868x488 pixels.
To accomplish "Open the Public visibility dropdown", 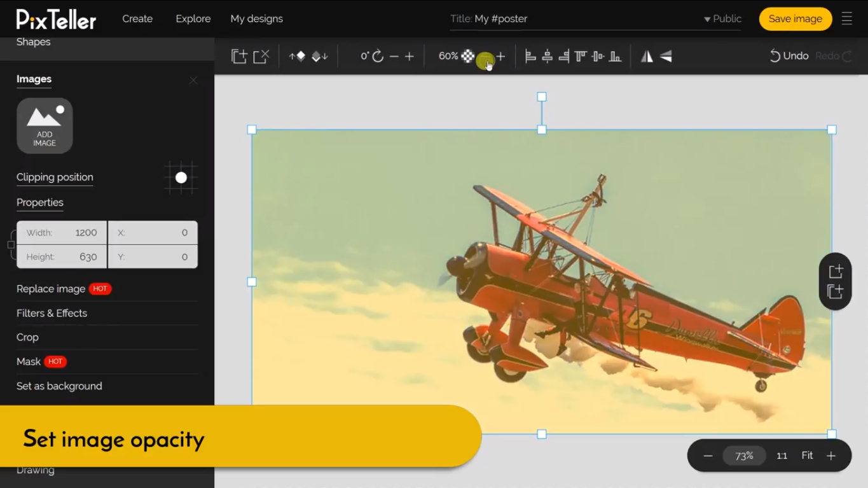I will (722, 19).
